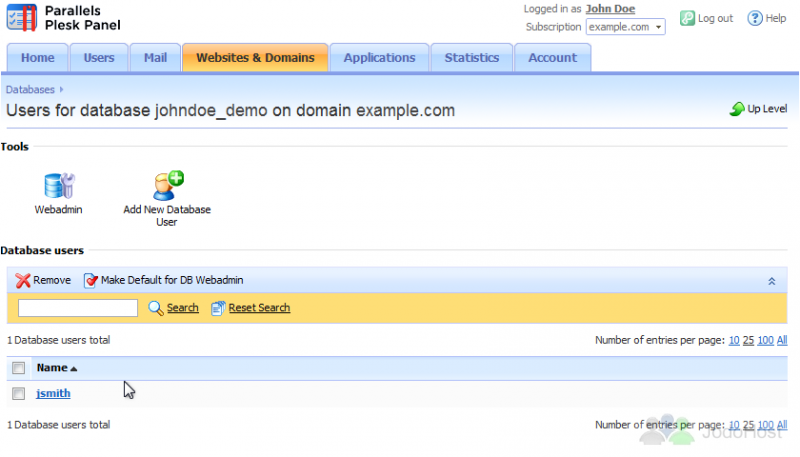Open Help via question mark icon
The image size is (800, 457).
pyautogui.click(x=755, y=18)
